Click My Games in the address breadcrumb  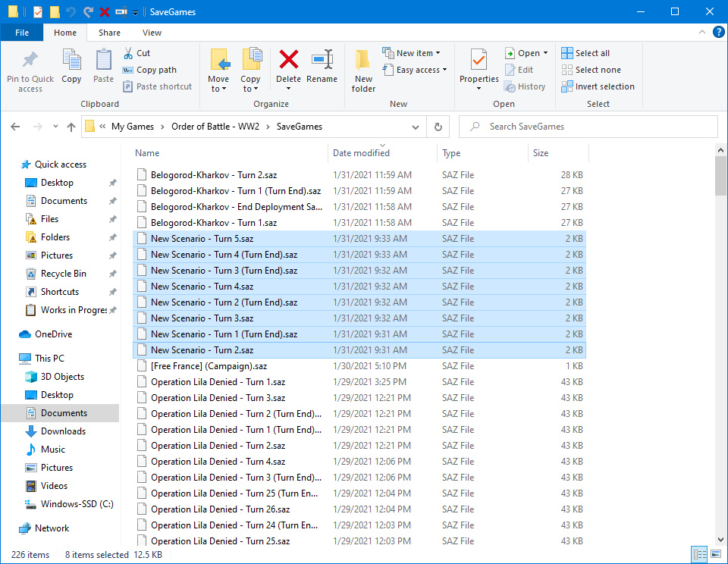132,127
